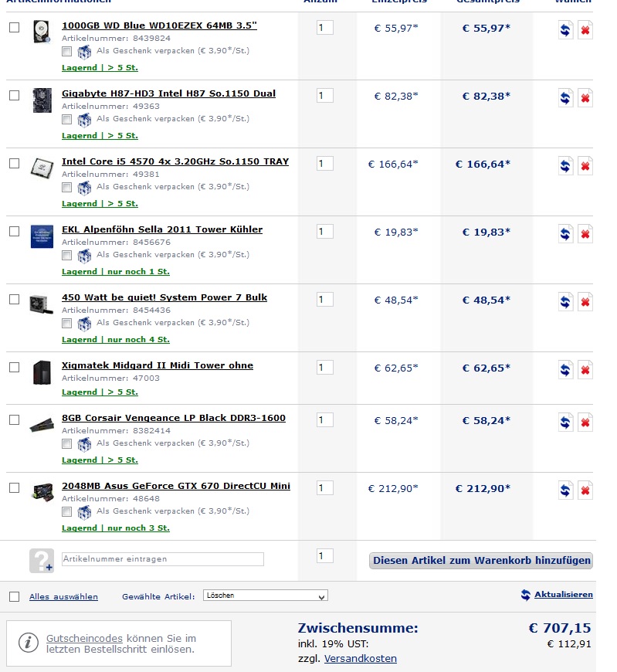Refresh quantity icon for WD Blue 1000GB row
Screen dimensions: 617x672
pos(565,30)
